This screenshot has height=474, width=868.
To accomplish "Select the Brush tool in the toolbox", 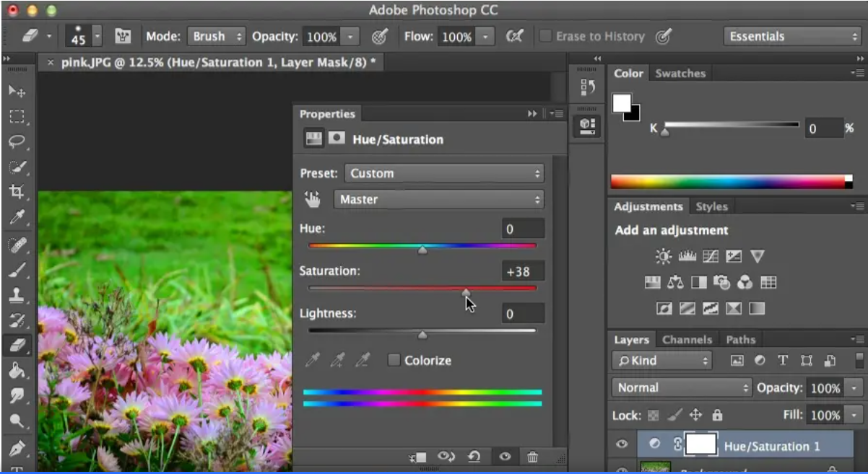I will [17, 271].
